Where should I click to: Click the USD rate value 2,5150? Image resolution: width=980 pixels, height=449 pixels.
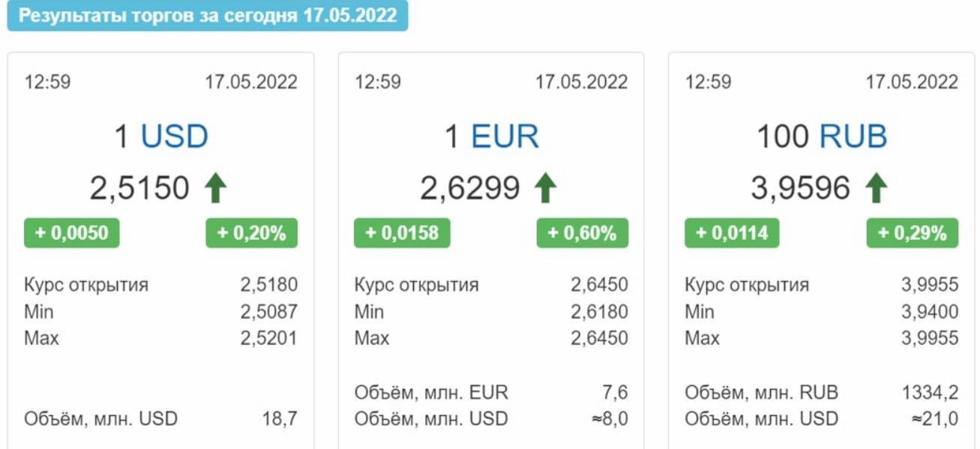[139, 188]
